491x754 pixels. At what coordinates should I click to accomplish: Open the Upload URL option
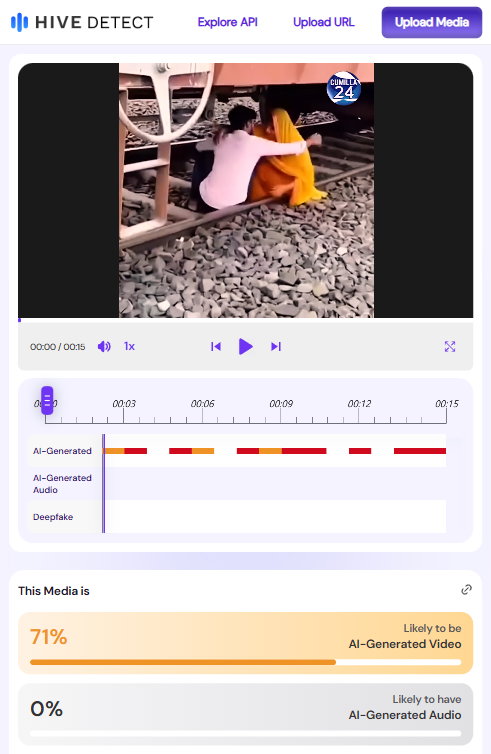pyautogui.click(x=324, y=22)
